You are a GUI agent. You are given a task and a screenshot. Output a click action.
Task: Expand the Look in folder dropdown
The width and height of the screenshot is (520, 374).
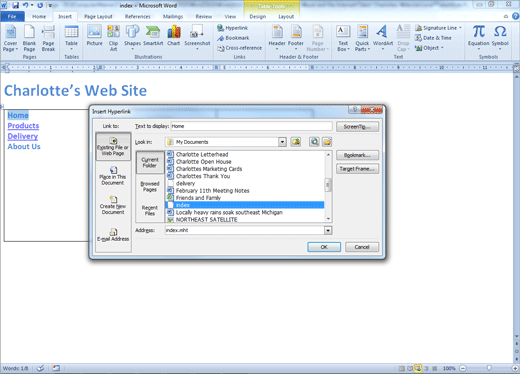click(282, 142)
